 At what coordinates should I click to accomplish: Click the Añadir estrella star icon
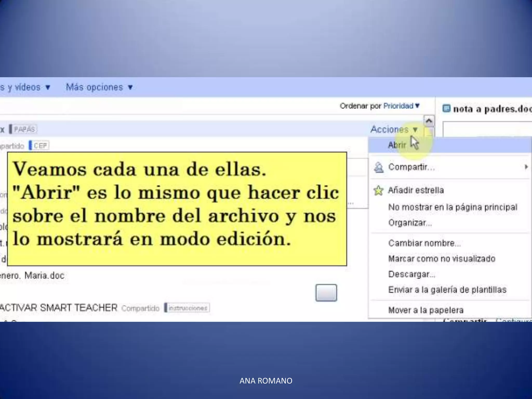pyautogui.click(x=378, y=190)
